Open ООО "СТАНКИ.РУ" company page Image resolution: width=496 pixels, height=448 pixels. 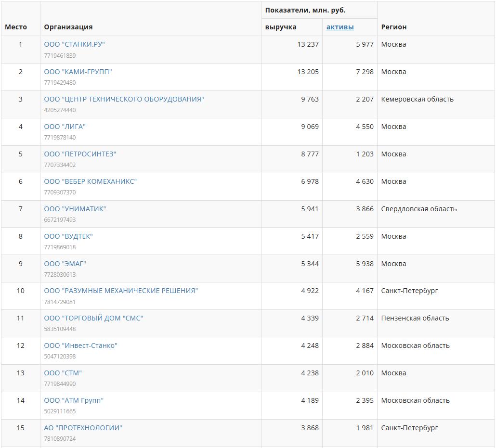[74, 44]
